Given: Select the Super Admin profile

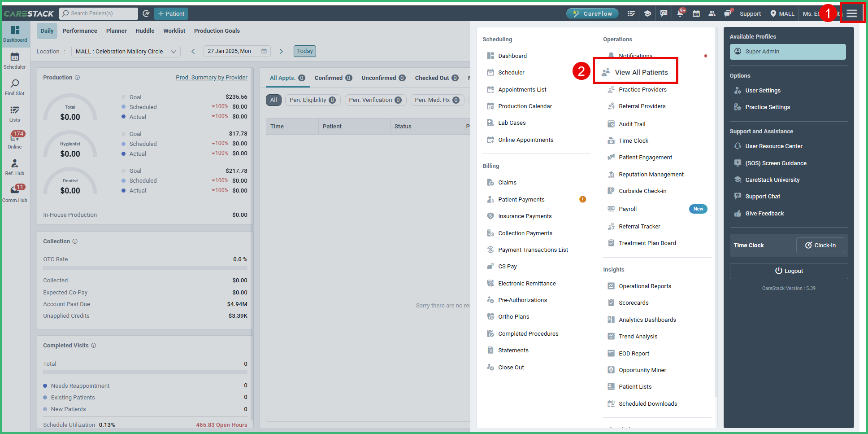Looking at the screenshot, I should pos(787,52).
